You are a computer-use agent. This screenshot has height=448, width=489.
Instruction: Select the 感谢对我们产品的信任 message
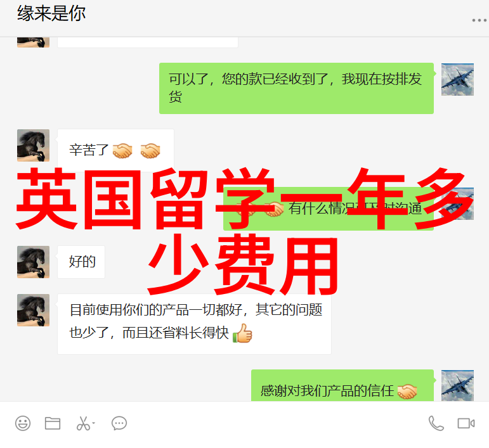(342, 385)
